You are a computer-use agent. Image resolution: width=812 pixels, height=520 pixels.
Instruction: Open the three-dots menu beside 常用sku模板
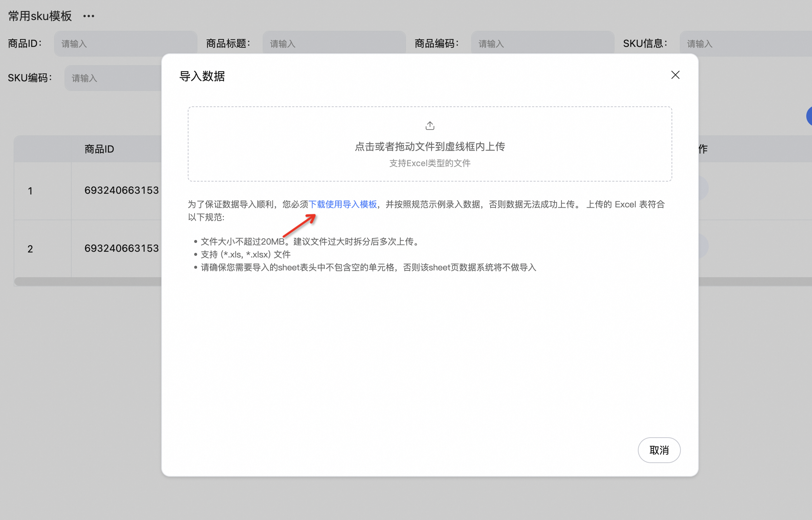[x=89, y=16]
